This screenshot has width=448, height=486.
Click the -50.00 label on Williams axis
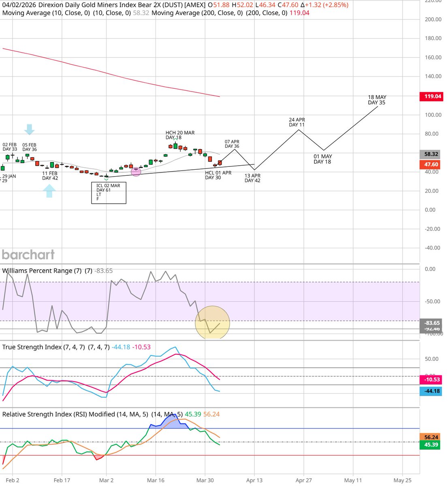(433, 301)
